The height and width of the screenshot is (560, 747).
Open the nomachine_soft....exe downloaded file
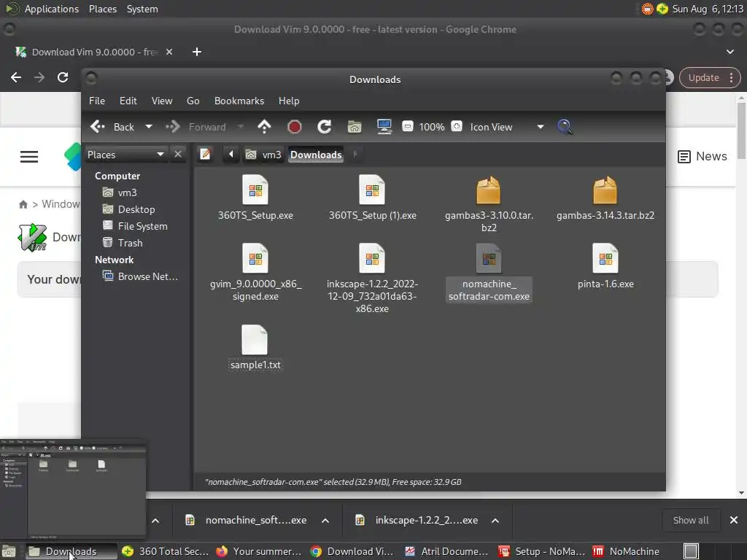pyautogui.click(x=246, y=521)
